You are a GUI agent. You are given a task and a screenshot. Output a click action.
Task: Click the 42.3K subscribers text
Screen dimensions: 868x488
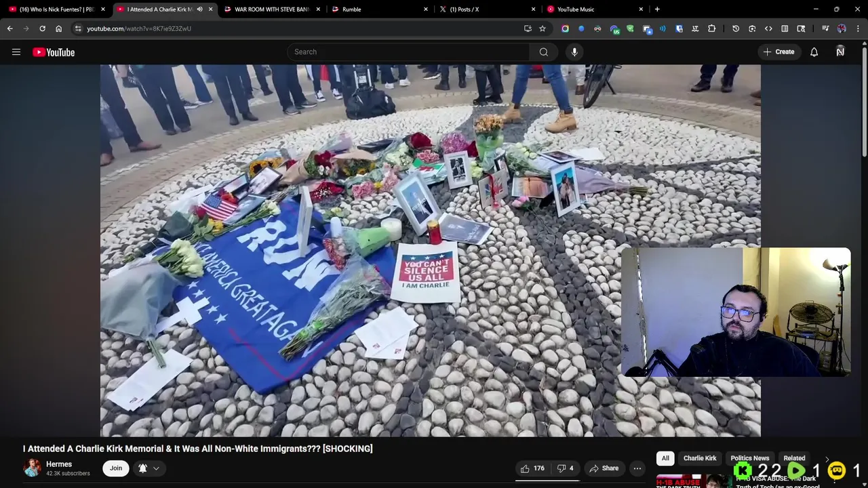(68, 473)
